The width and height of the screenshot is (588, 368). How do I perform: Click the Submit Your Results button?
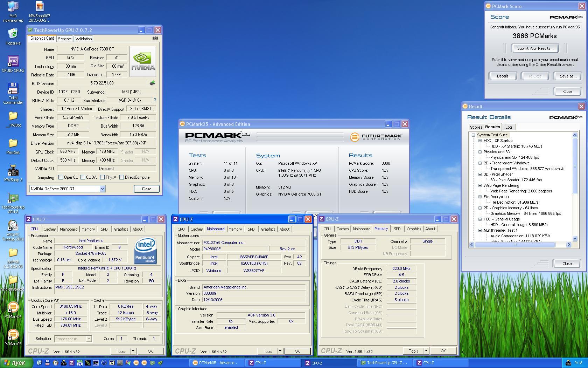pyautogui.click(x=535, y=48)
